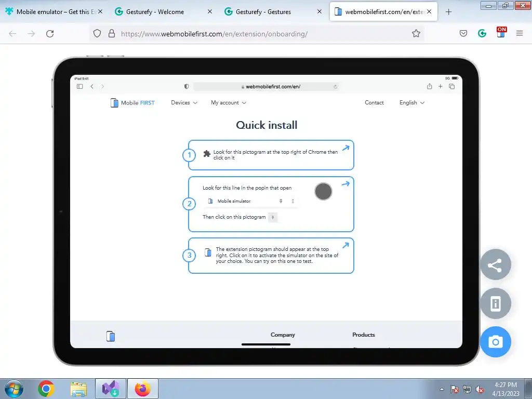Screen dimensions: 532x399
Task: Click the Mobile simulator ON extension icon
Action: coord(501,32)
